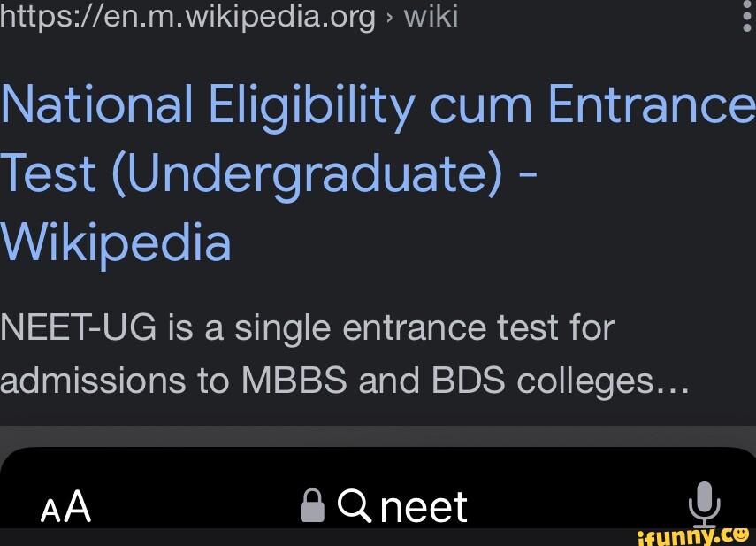Open text size options via the AA icon
This screenshot has height=546, width=756.
coord(66,506)
